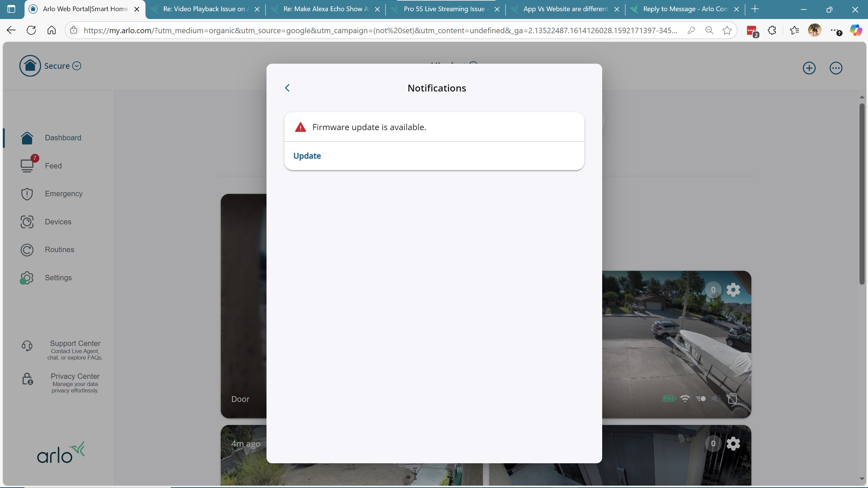This screenshot has height=488, width=868.
Task: Expand the Secure mode dropdown
Action: (77, 66)
